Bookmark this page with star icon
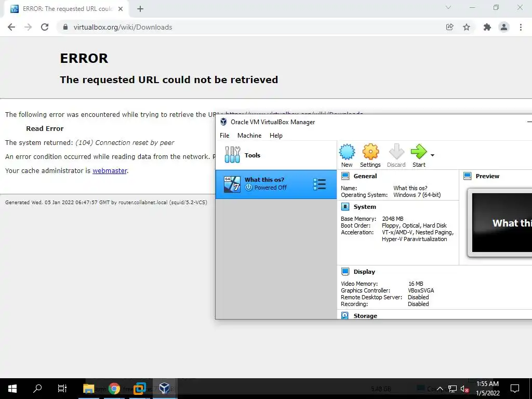The width and height of the screenshot is (532, 399). pos(467,27)
